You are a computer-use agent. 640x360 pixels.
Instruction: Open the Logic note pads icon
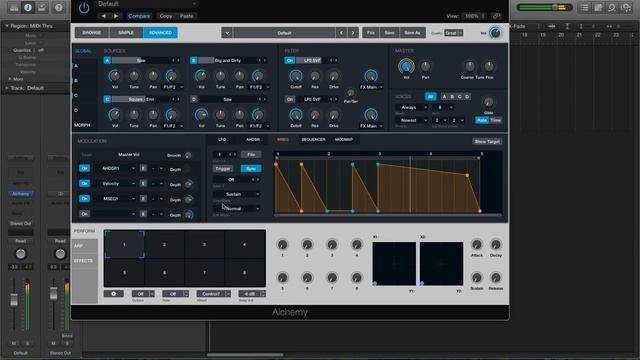598,7
